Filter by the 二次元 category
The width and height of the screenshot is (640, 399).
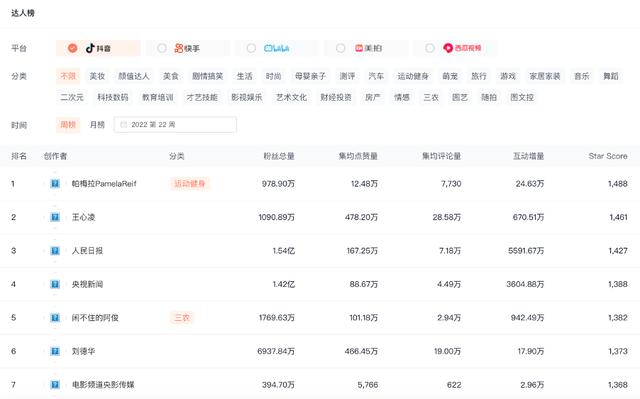[72, 97]
